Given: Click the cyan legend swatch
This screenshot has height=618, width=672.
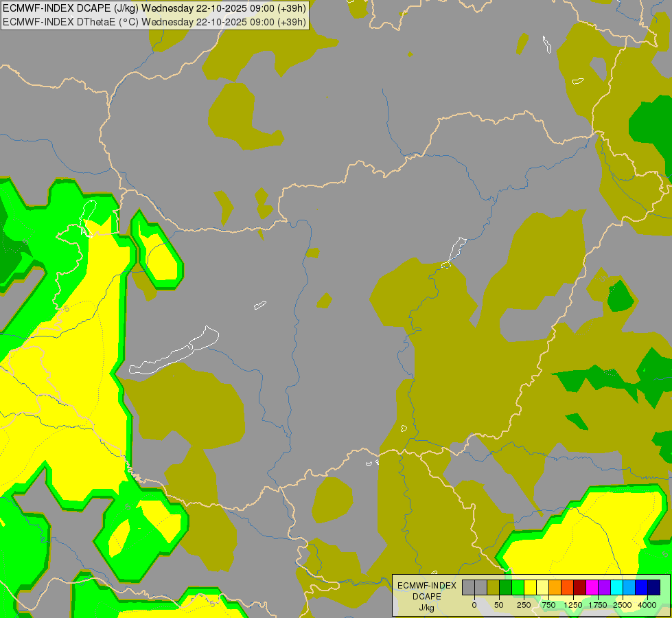Looking at the screenshot, I should tap(616, 588).
